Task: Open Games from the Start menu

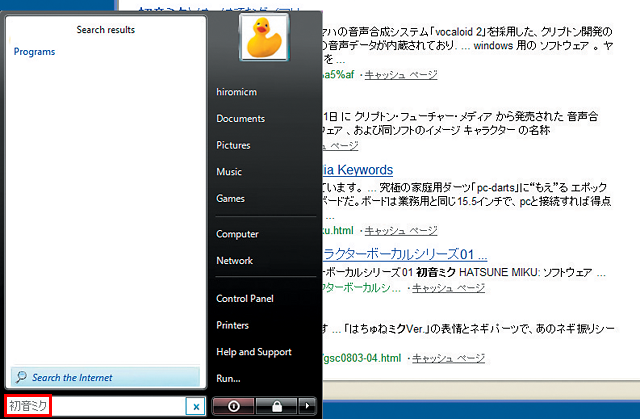Action: [x=230, y=199]
